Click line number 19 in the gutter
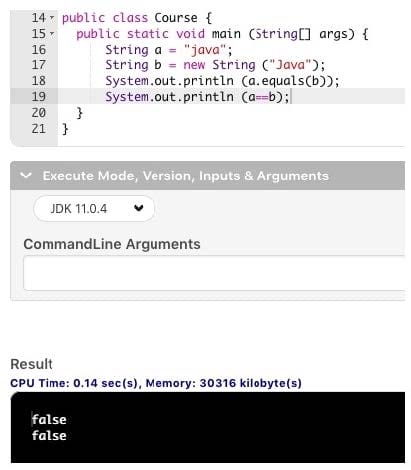 [39, 96]
